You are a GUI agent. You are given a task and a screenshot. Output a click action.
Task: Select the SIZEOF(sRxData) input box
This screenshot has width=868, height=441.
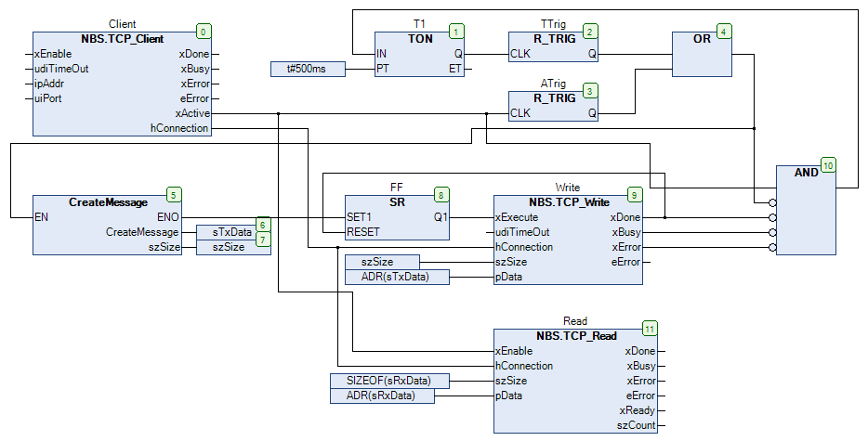pyautogui.click(x=389, y=381)
